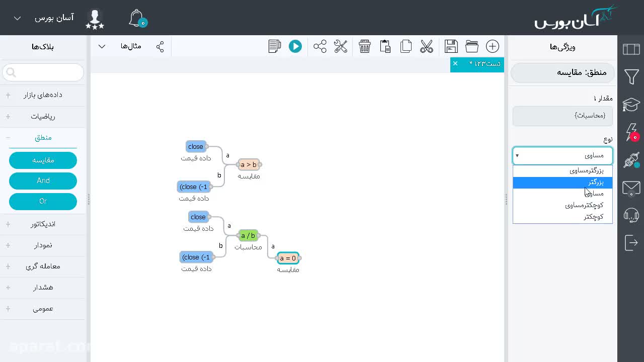Click the And logic block button
644x362 pixels.
pos(43,180)
